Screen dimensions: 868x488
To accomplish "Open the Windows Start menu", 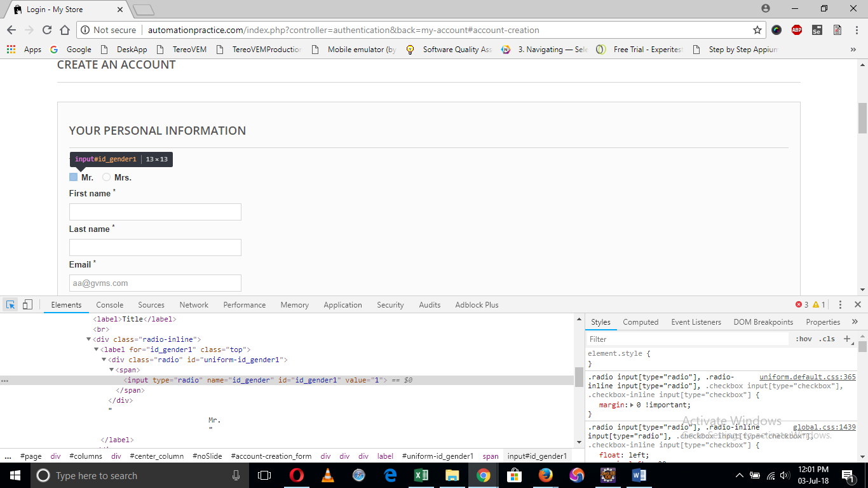I will tap(15, 475).
